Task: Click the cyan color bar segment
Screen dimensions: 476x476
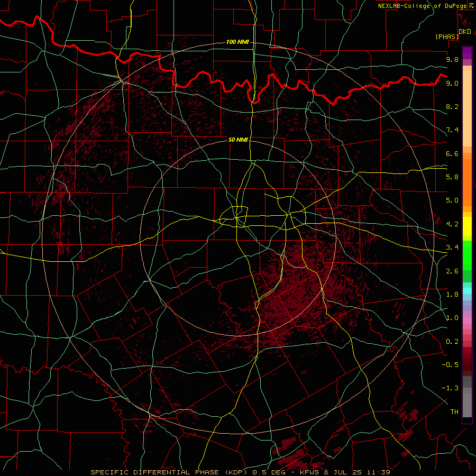Action: tap(467, 291)
